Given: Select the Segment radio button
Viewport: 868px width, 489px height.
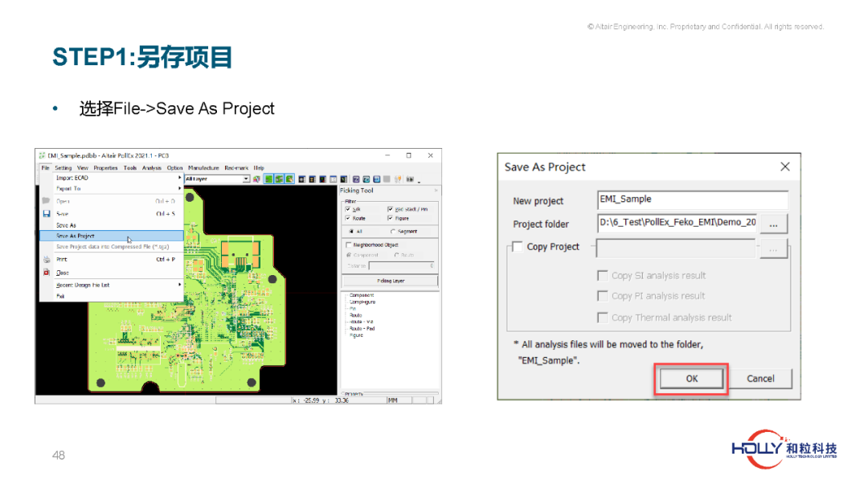Looking at the screenshot, I should pos(393,232).
